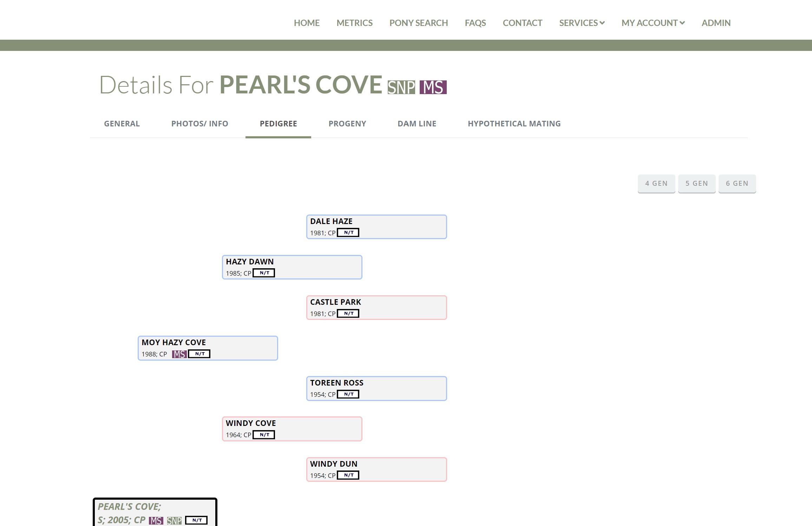Click the N/T badge on the WINDY COVE card
The width and height of the screenshot is (812, 526).
pyautogui.click(x=264, y=435)
